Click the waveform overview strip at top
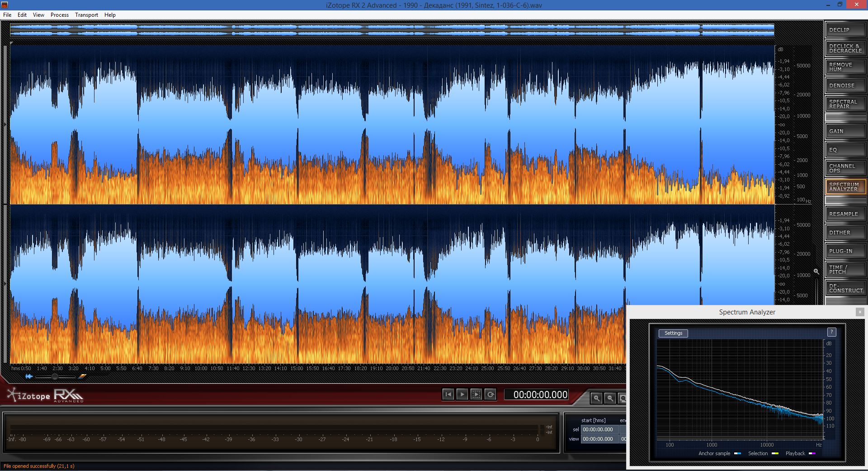Screen dimensions: 868x471 coord(392,30)
